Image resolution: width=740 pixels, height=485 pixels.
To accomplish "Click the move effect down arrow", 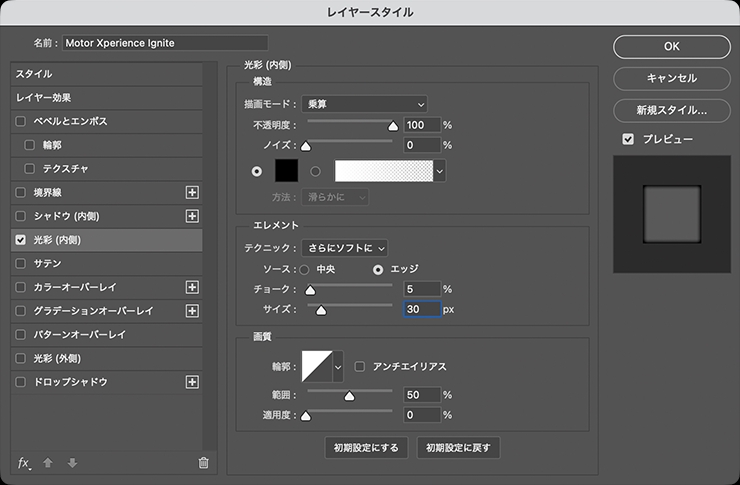I will click(x=71, y=462).
